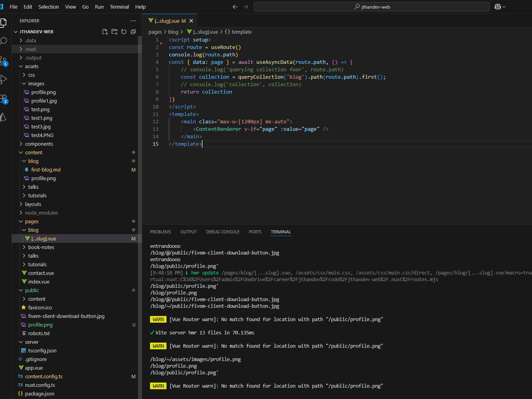Open Extensions view with badge 3

tap(4, 99)
